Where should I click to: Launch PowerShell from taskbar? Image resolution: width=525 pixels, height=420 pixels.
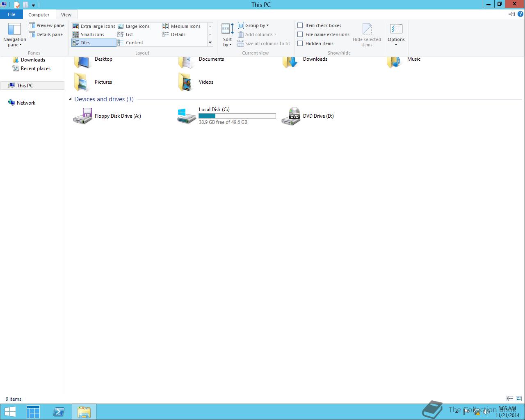pos(59,412)
